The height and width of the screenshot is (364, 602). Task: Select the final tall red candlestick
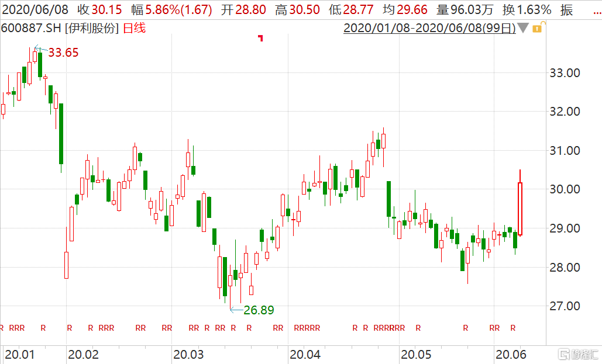[x=520, y=209]
